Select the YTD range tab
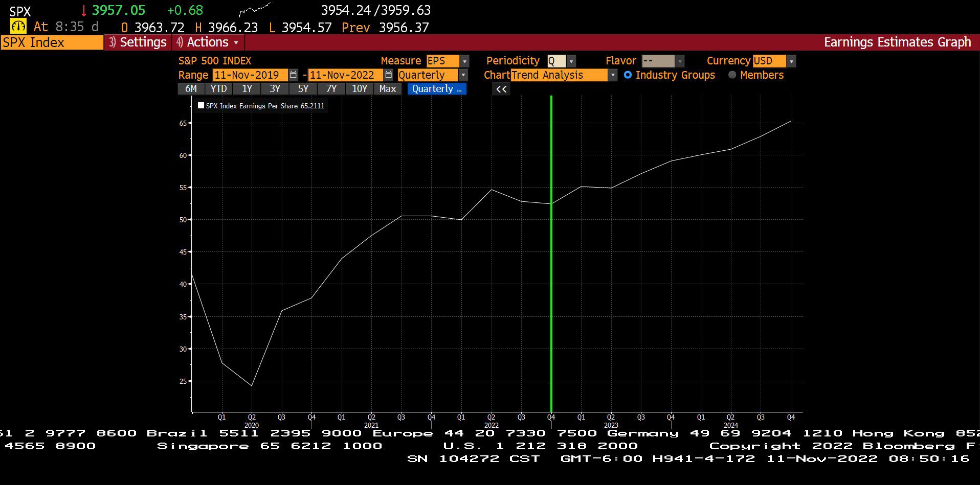Image resolution: width=980 pixels, height=485 pixels. 219,89
